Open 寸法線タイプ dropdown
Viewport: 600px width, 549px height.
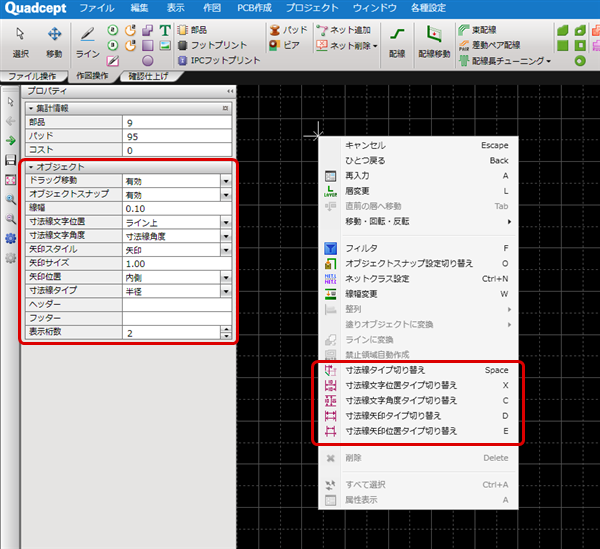tap(226, 291)
